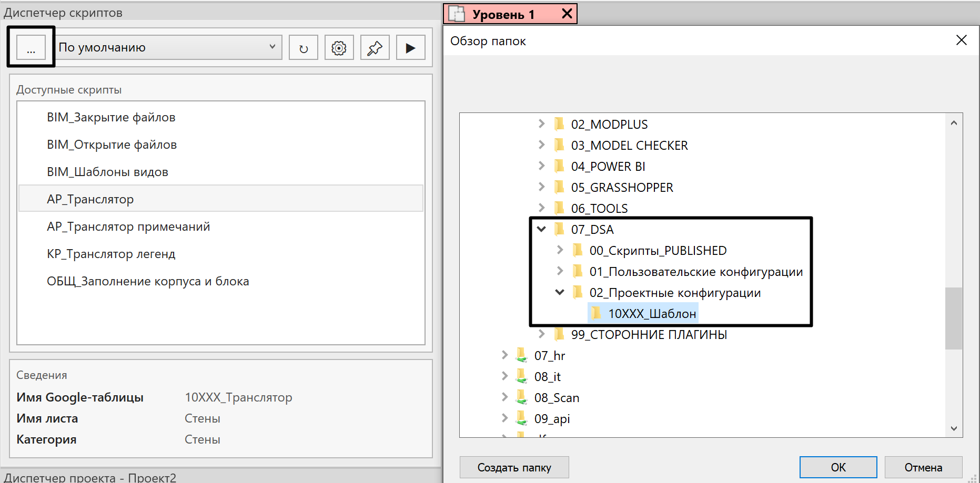980x483 pixels.
Task: Expand 01_Пользовательские конфигурации folder
Action: pyautogui.click(x=560, y=271)
